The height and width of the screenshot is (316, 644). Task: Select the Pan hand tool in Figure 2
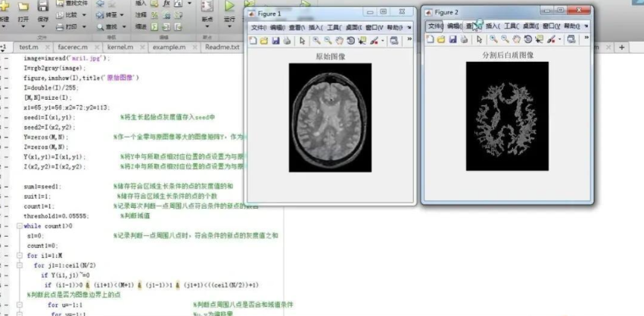point(516,39)
